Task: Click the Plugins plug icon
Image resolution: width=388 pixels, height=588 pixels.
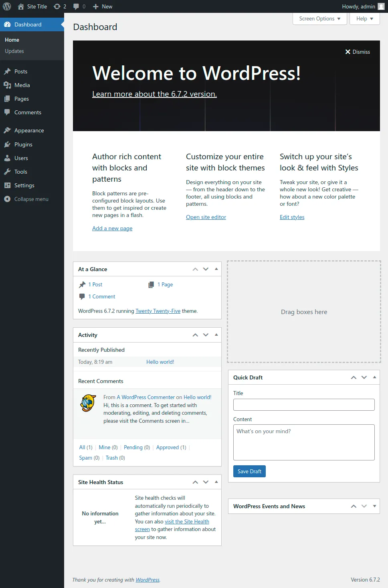Action: pyautogui.click(x=8, y=144)
